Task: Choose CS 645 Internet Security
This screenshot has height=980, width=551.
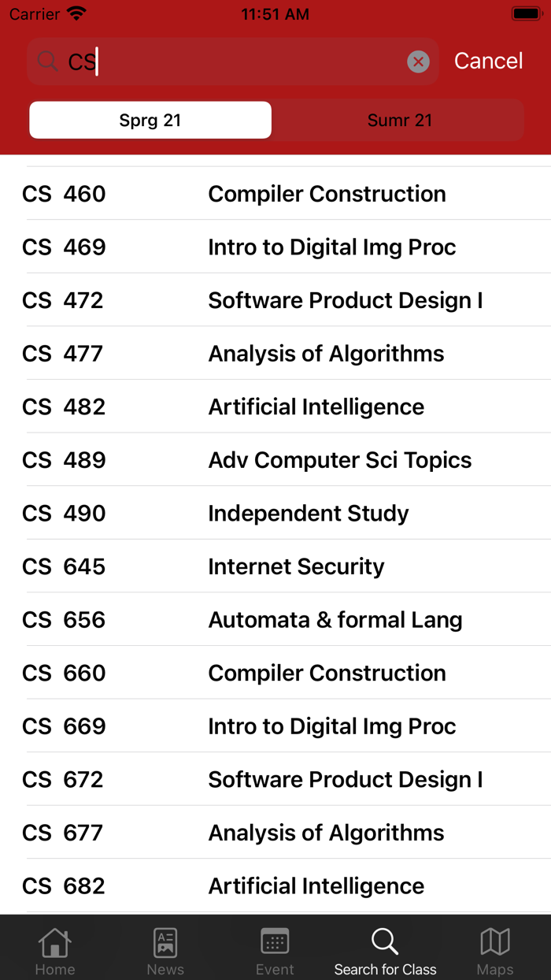Action: click(x=275, y=566)
